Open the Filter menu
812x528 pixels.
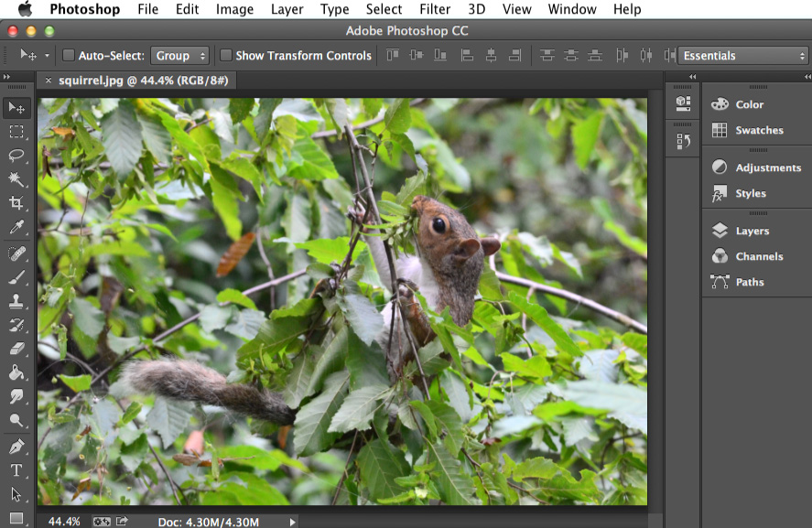(434, 9)
